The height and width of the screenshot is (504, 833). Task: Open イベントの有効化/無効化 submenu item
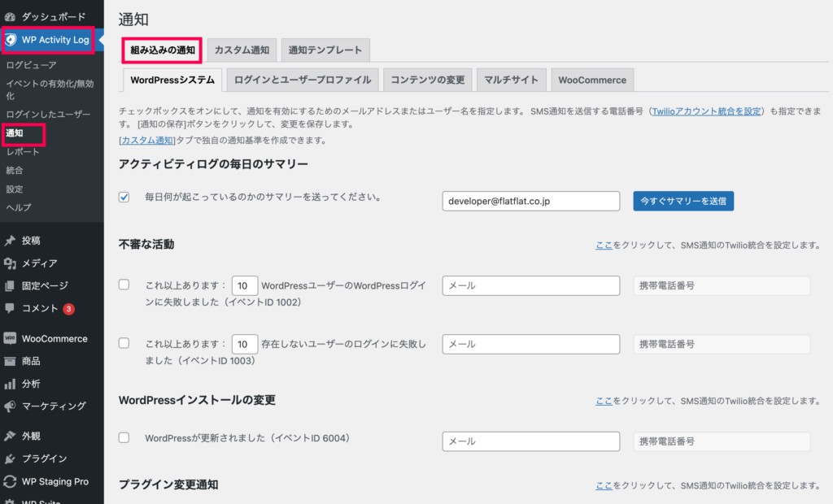point(50,89)
